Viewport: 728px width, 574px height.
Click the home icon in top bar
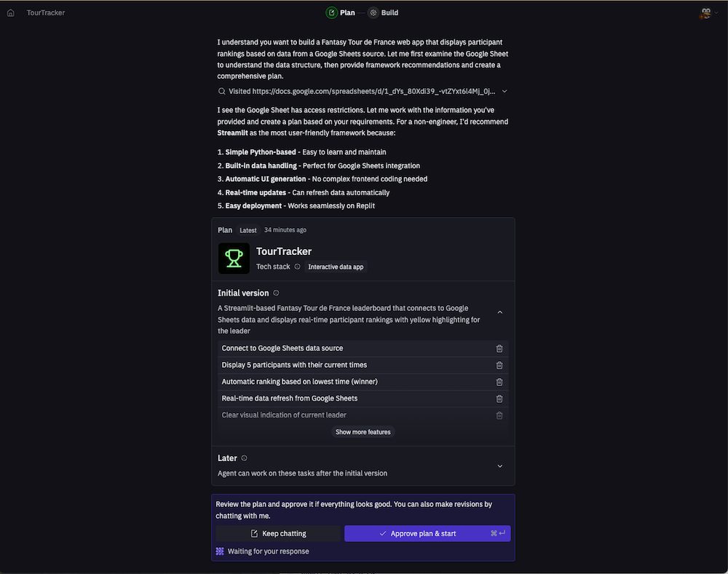[10, 12]
